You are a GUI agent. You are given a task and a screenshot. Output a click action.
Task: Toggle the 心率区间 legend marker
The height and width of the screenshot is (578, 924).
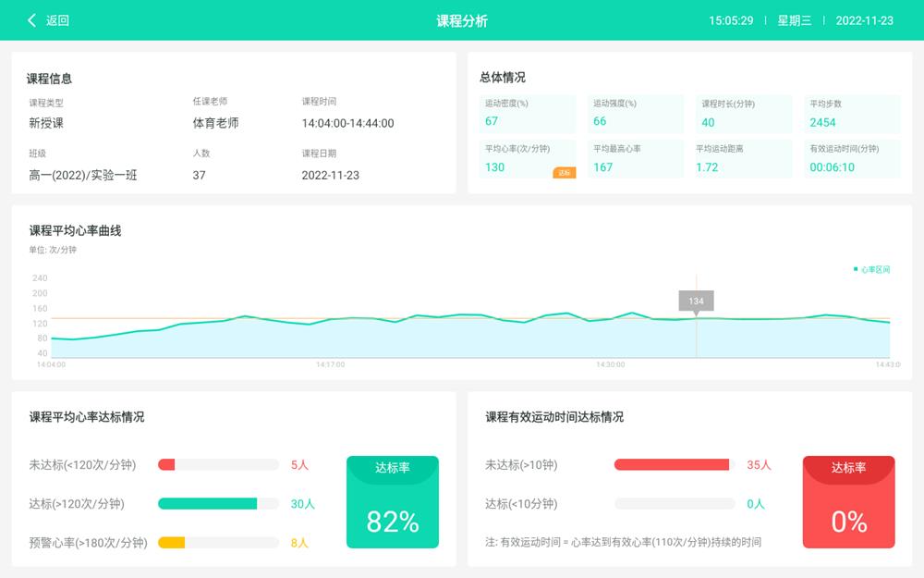pyautogui.click(x=856, y=269)
